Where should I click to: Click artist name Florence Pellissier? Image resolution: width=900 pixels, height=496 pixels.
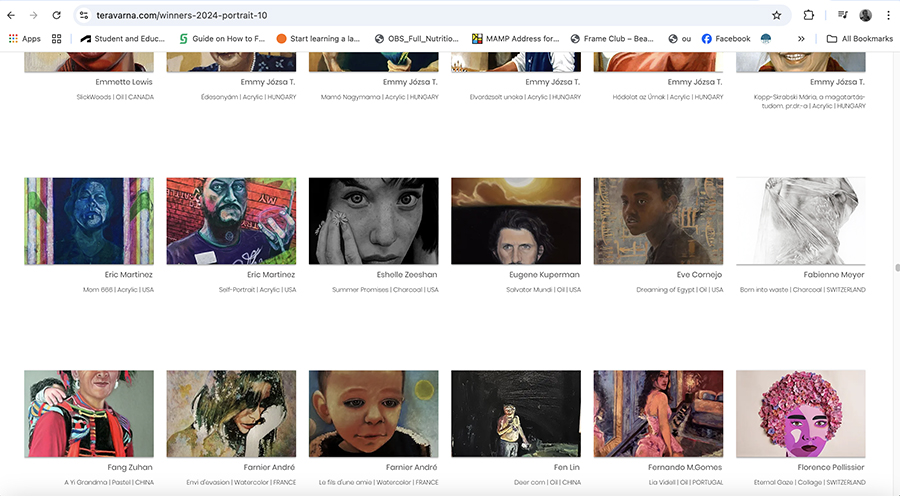pos(831,468)
